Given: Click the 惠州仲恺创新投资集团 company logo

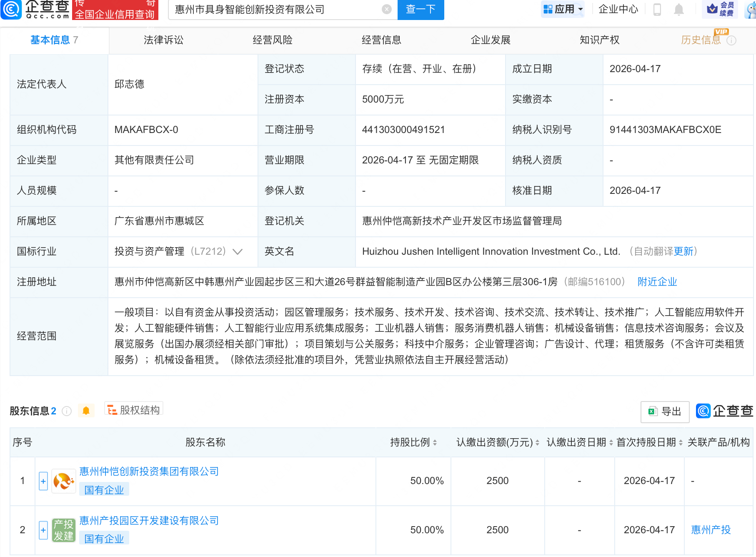Looking at the screenshot, I should pos(63,481).
